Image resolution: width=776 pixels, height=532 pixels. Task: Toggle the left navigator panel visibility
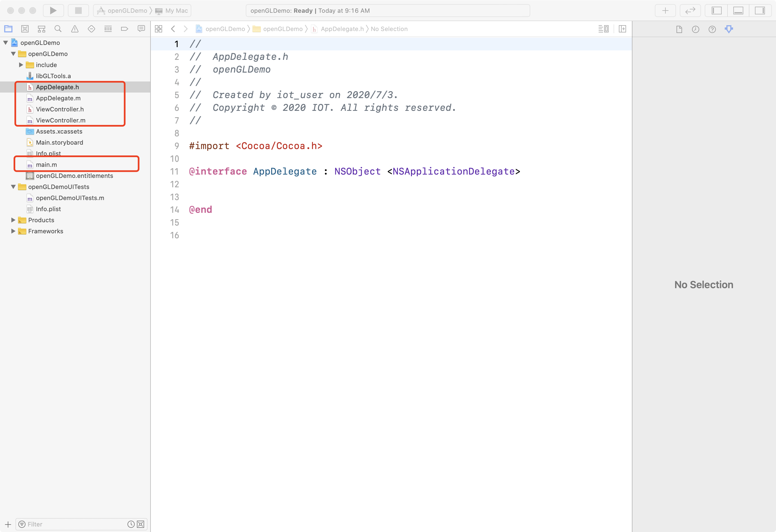[x=717, y=10]
